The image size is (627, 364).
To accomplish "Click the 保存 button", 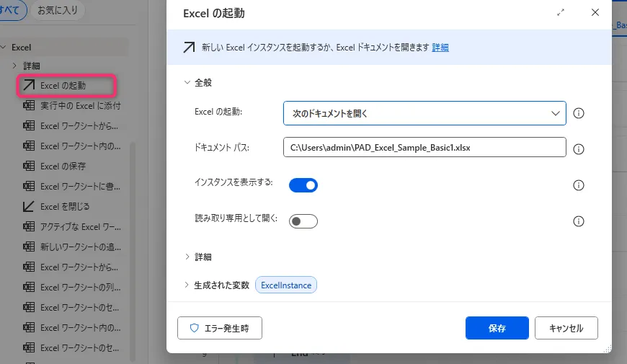I will 497,328.
